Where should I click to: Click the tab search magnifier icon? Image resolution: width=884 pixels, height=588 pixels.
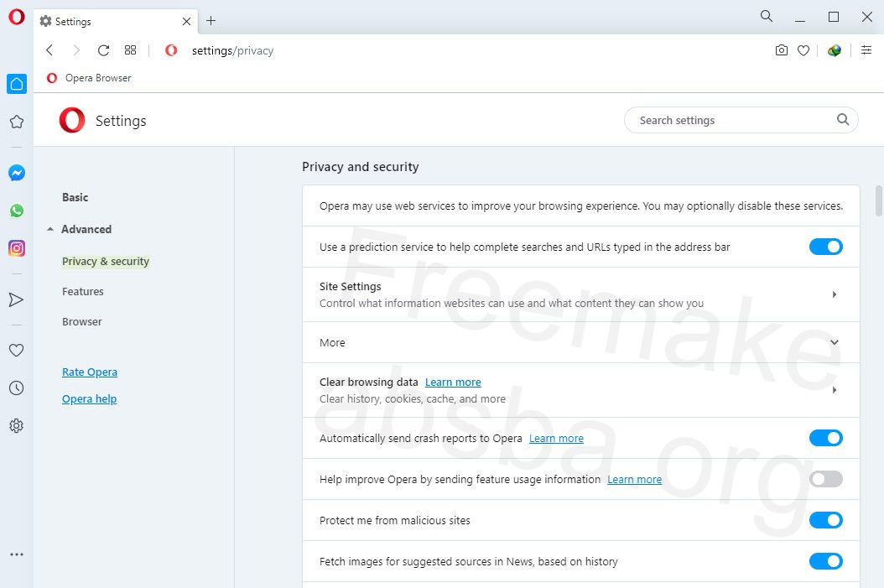click(x=767, y=16)
